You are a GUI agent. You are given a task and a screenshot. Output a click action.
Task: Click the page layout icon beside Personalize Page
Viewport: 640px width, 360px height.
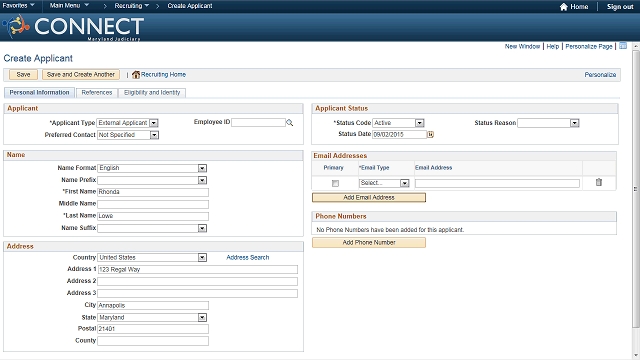[623, 46]
